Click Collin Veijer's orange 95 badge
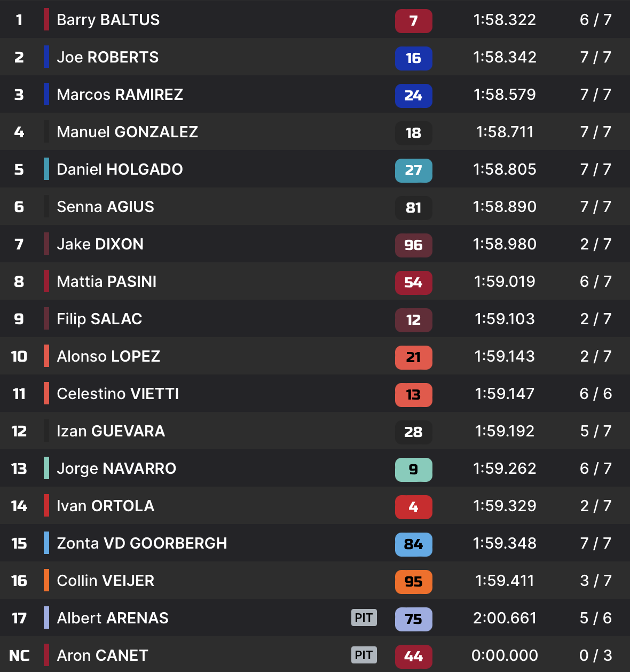The image size is (630, 672). (x=413, y=582)
